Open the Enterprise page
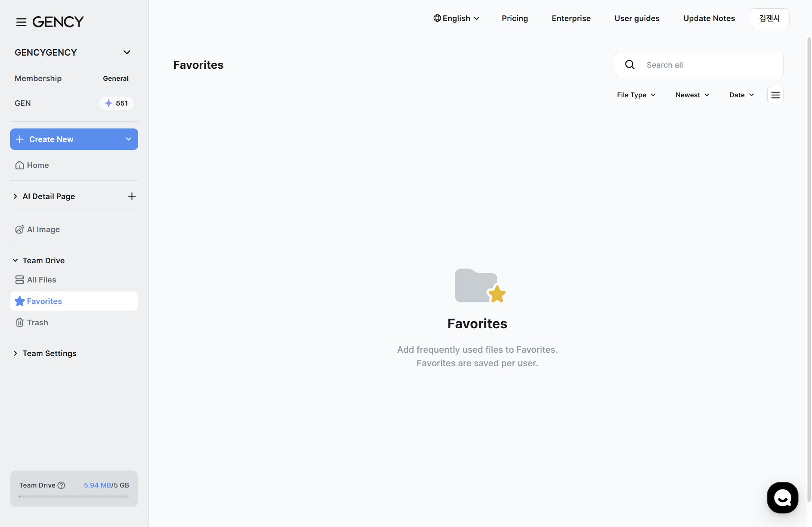 571,18
